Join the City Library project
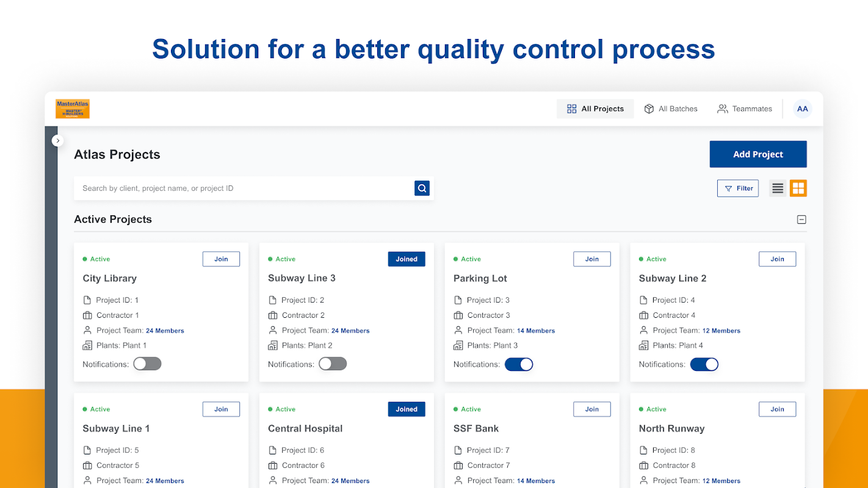The image size is (868, 488). (x=221, y=259)
